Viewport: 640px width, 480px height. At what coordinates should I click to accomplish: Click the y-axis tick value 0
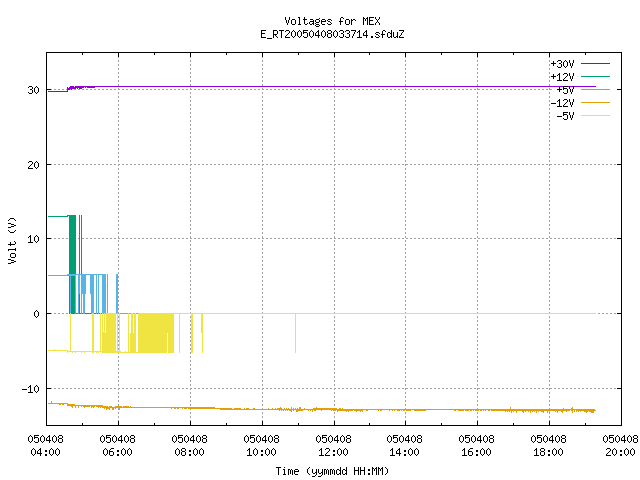37,314
